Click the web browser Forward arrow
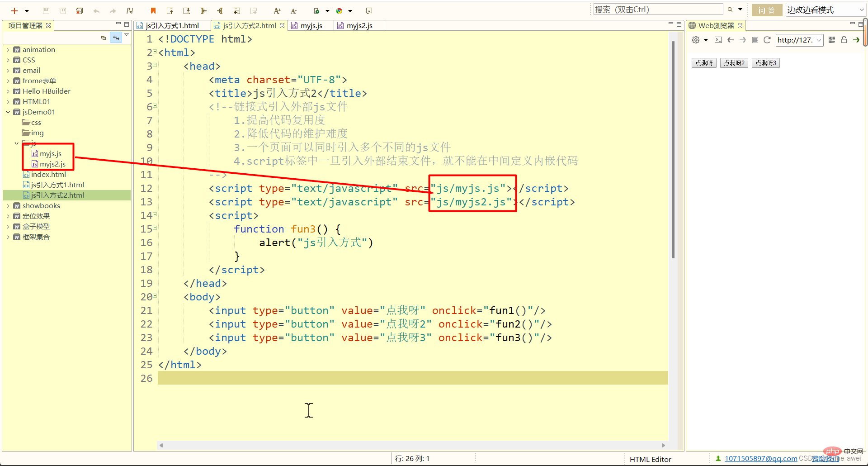Screen dimensions: 868x466 (x=743, y=40)
